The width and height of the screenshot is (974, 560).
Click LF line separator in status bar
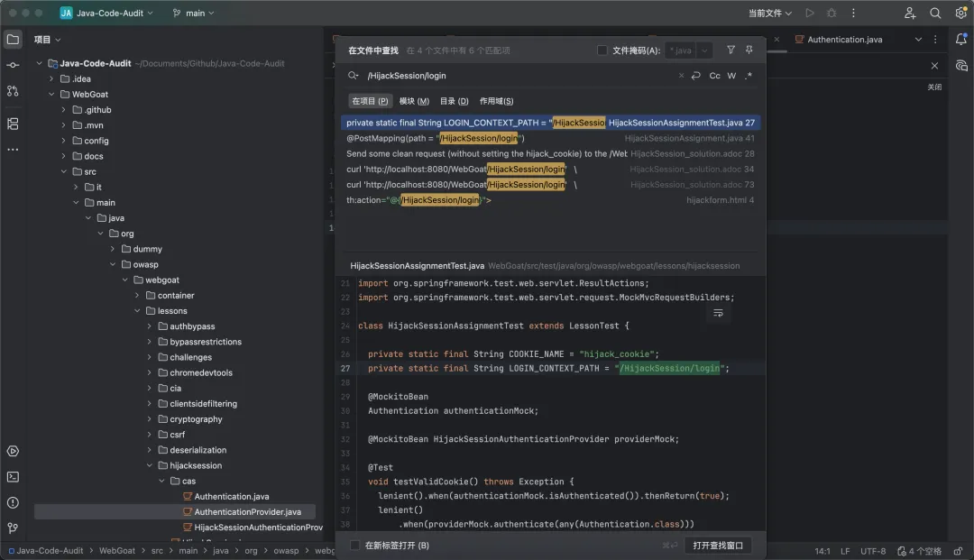click(x=845, y=551)
